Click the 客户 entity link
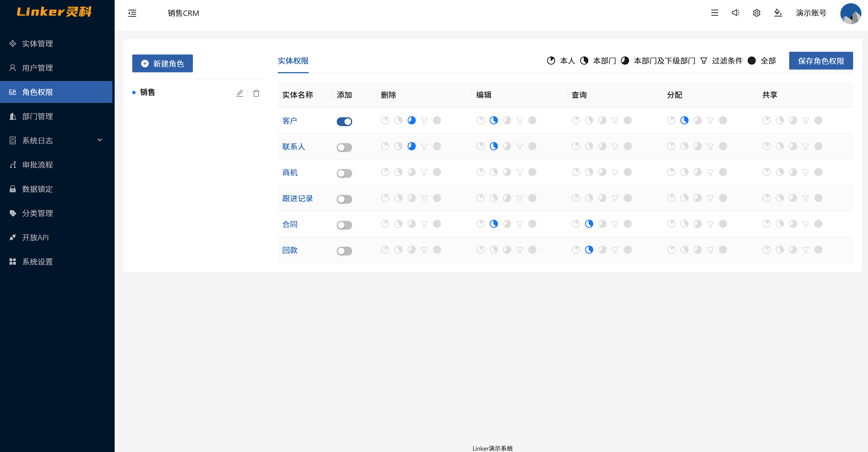 289,121
